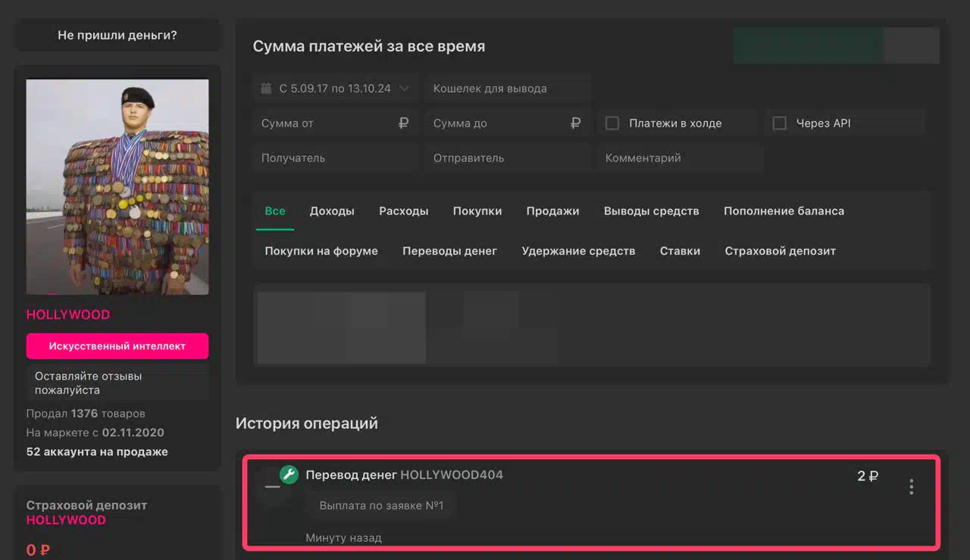Click the ruble icon in Сумма от
This screenshot has height=560, width=970.
(x=403, y=124)
